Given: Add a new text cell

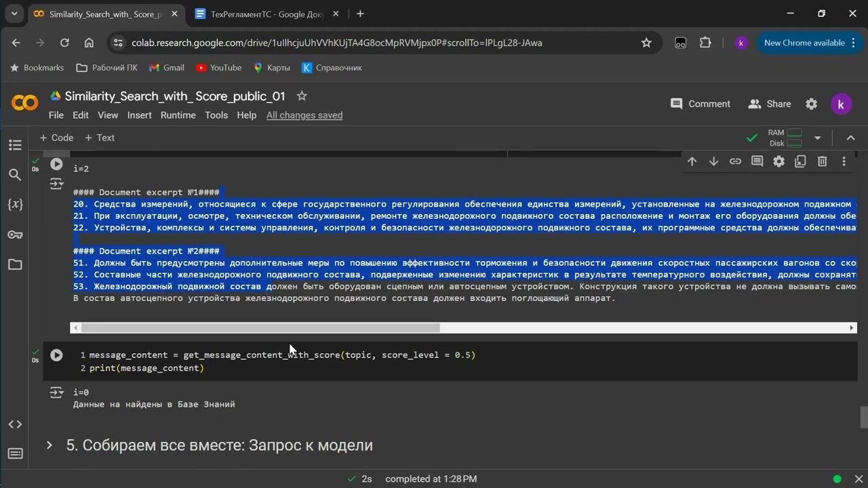Looking at the screenshot, I should point(100,138).
